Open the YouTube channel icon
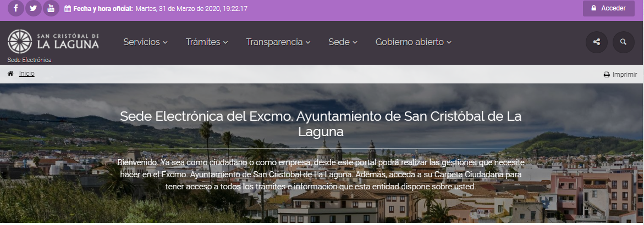The height and width of the screenshot is (225, 644). pos(51,8)
